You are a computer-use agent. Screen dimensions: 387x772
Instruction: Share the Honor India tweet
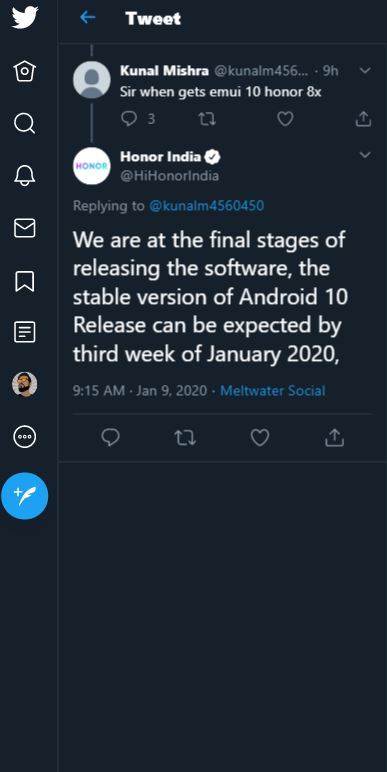[x=334, y=437]
